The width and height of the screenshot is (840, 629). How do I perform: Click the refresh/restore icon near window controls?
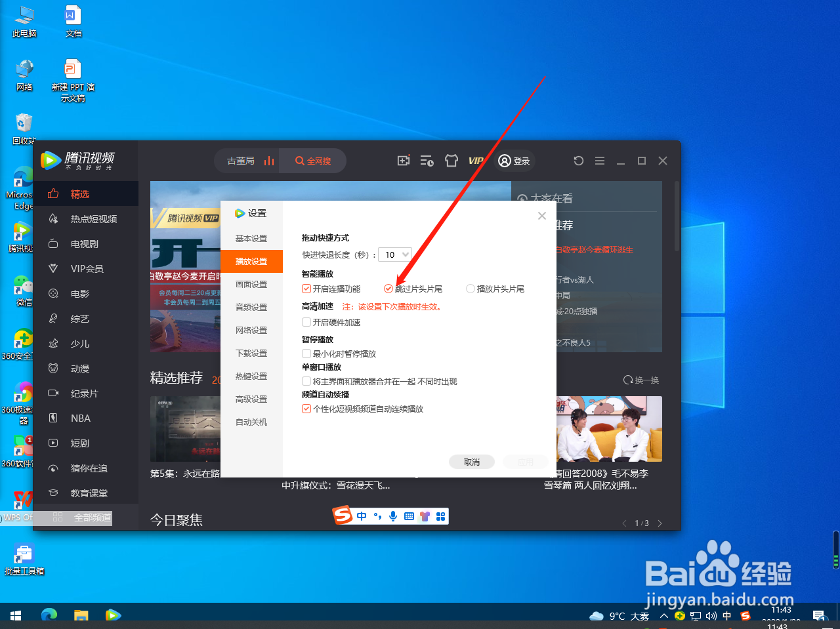pos(578,160)
